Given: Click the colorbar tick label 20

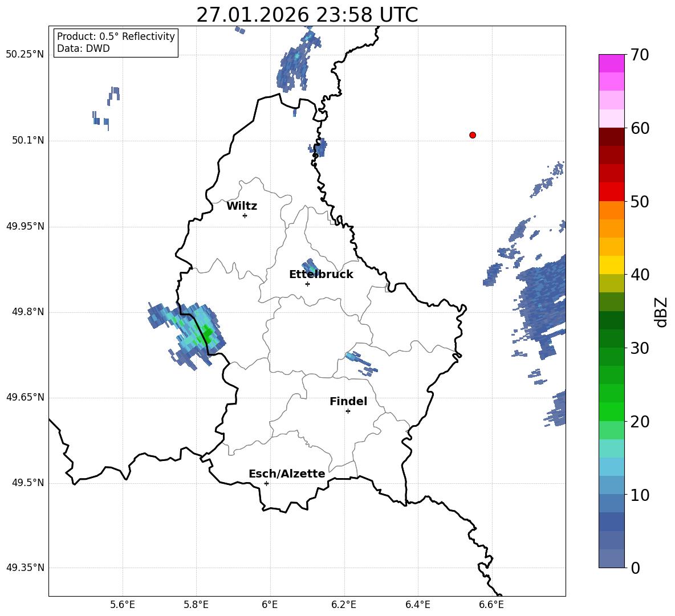Looking at the screenshot, I should [640, 422].
